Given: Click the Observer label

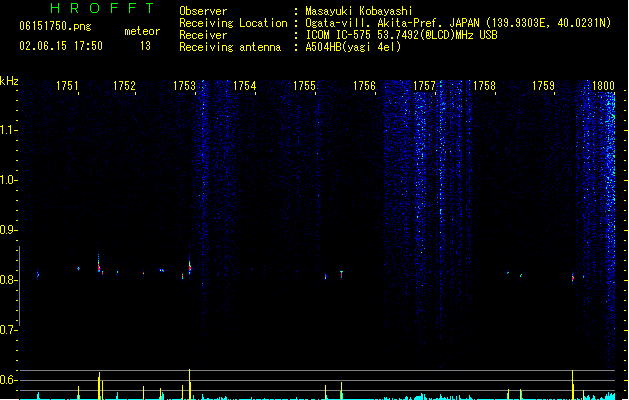Looking at the screenshot, I should (x=203, y=11).
